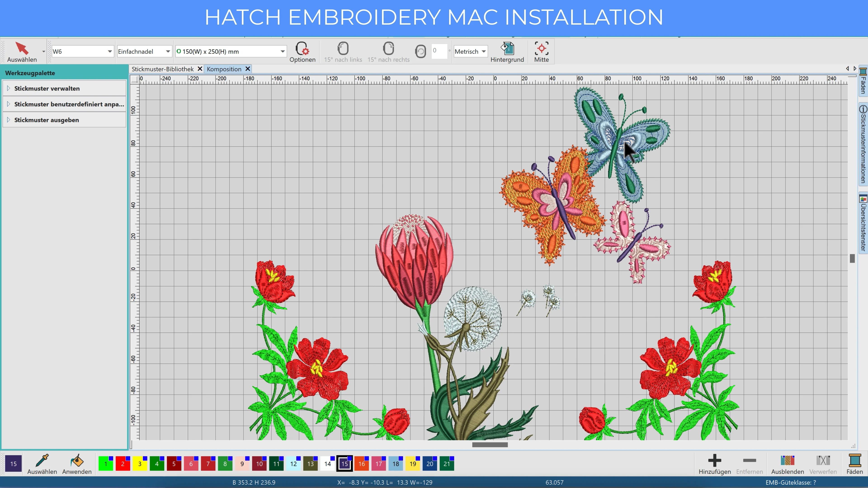Click the Ausblenden unused colors icon
Screen dimensions: 868x488
[x=788, y=461]
